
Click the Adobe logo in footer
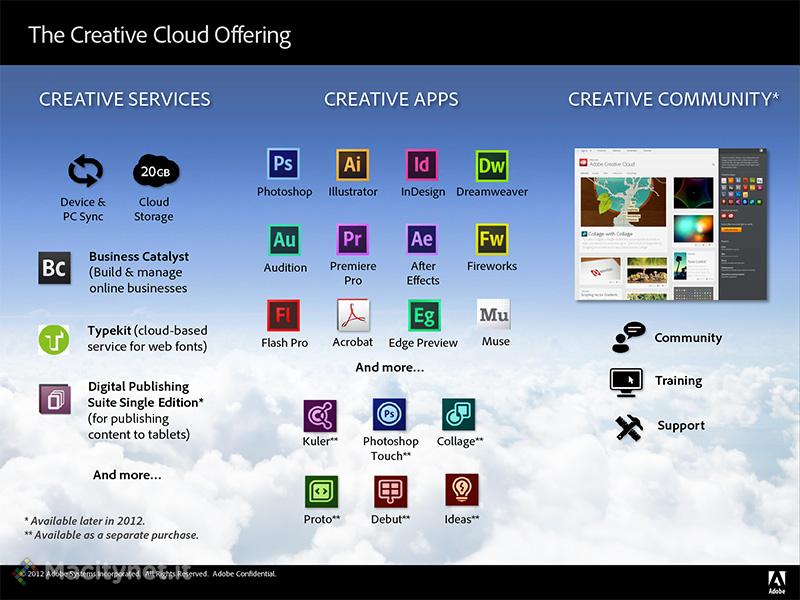tap(777, 582)
